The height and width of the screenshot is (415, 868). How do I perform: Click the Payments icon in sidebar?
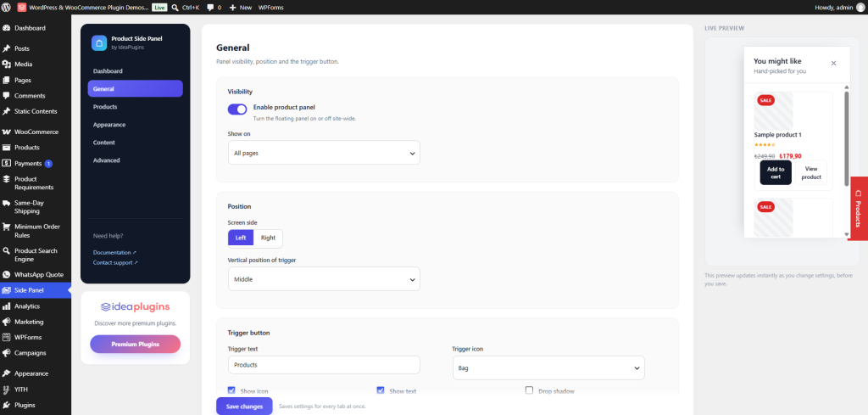7,164
